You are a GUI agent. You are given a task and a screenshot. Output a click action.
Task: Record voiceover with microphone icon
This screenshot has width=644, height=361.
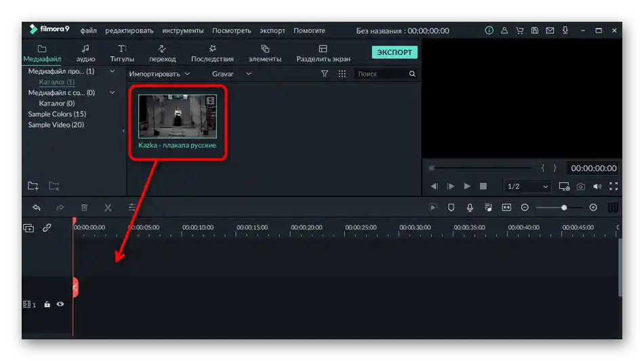coord(470,208)
